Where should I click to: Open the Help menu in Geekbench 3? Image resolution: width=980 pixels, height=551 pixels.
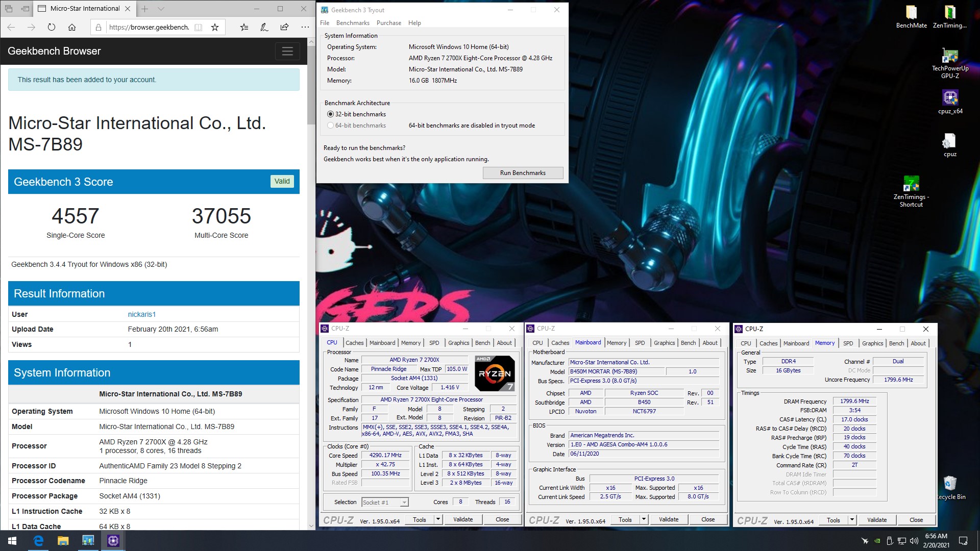(414, 23)
